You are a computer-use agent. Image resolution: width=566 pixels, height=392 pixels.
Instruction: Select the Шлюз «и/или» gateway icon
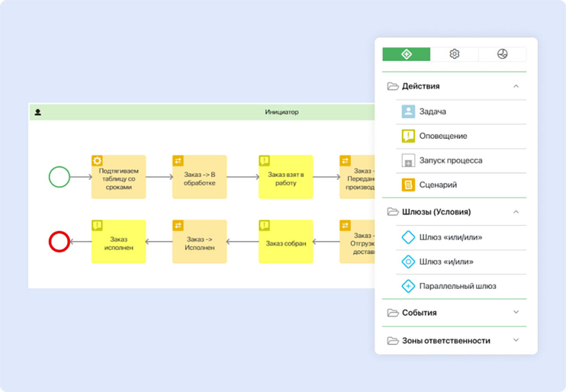click(x=408, y=262)
